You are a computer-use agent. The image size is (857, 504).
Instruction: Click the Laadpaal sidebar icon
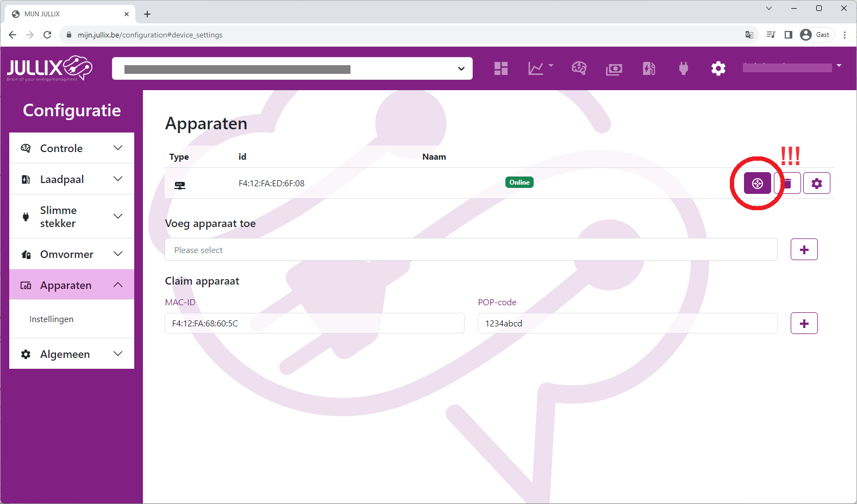click(x=26, y=179)
